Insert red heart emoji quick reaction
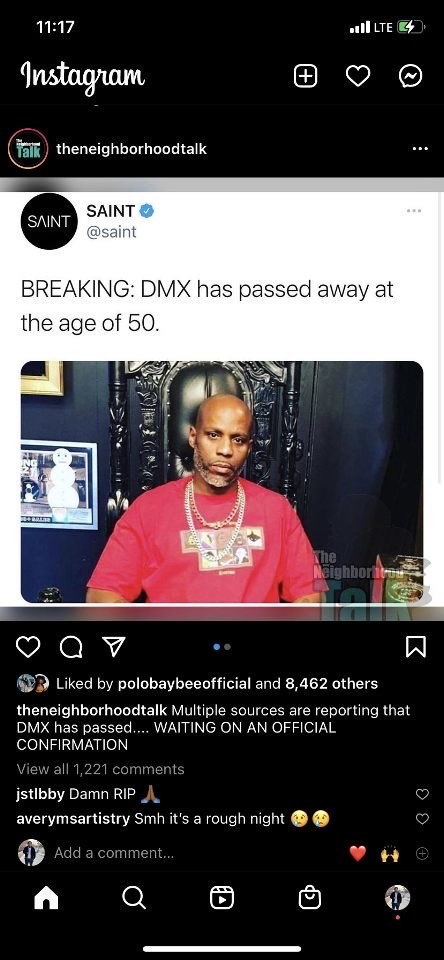 click(x=358, y=853)
